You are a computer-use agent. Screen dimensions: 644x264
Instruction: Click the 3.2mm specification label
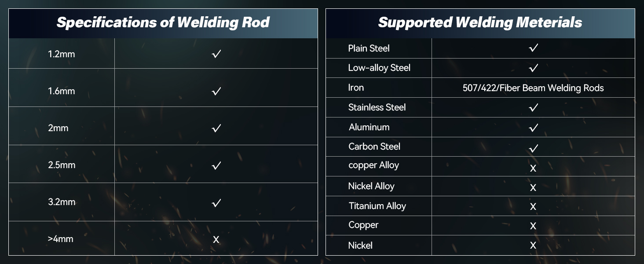pyautogui.click(x=62, y=202)
